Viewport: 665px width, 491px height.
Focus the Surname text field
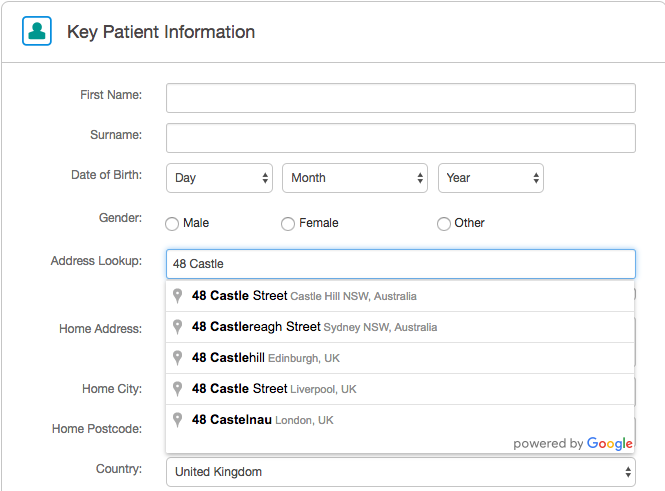pos(401,138)
